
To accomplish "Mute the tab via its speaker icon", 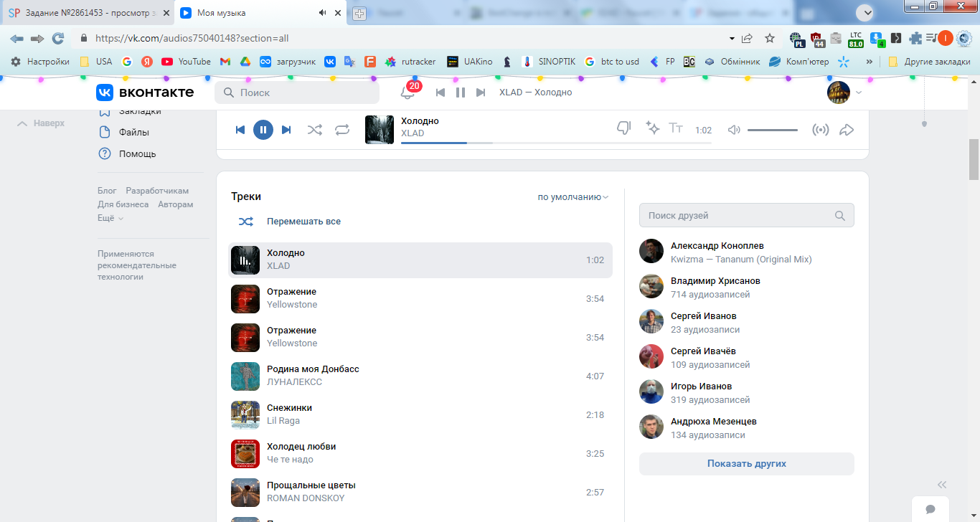I will coord(323,13).
